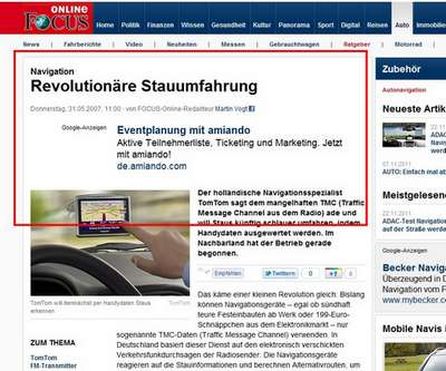Go to the Sport section

325,25
